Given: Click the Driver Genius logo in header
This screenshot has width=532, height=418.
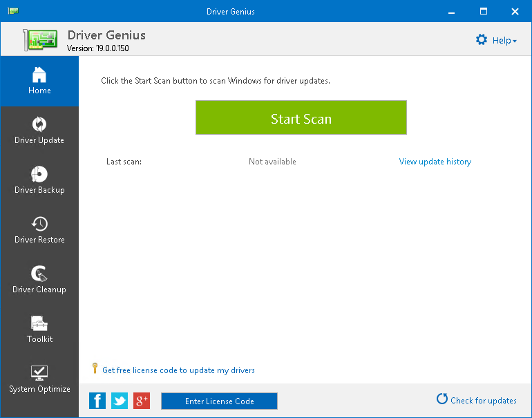Looking at the screenshot, I should (x=40, y=39).
